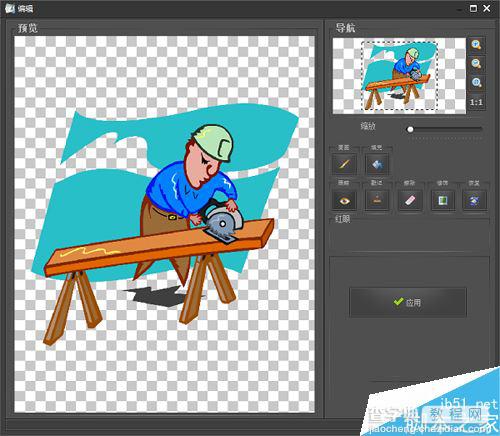Click the 应用 apply button
This screenshot has width=500, height=436.
point(408,302)
